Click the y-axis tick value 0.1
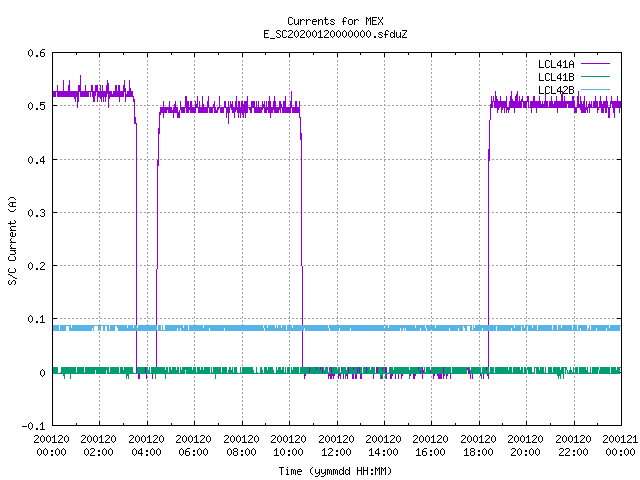Screen dimensions: 640x480 pyautogui.click(x=36, y=319)
